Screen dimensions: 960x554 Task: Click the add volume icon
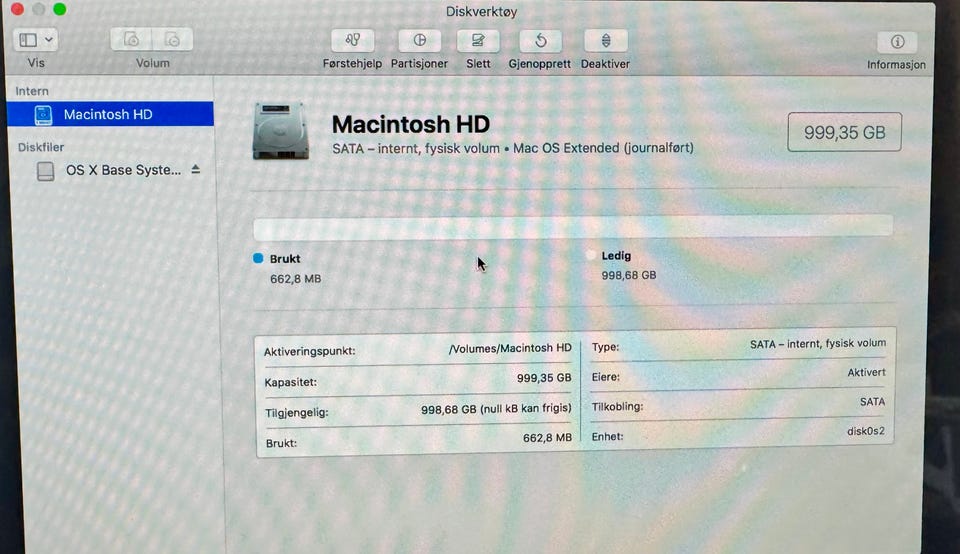coord(131,40)
